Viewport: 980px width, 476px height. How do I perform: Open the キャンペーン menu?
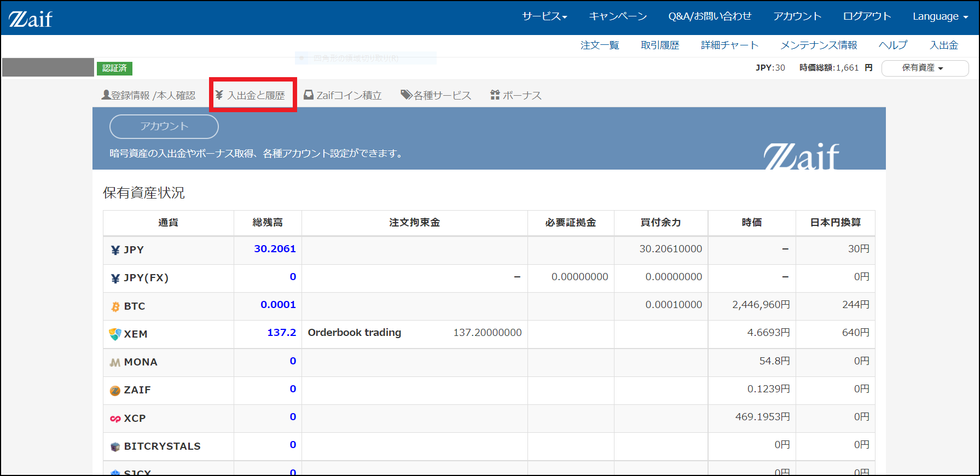point(618,16)
